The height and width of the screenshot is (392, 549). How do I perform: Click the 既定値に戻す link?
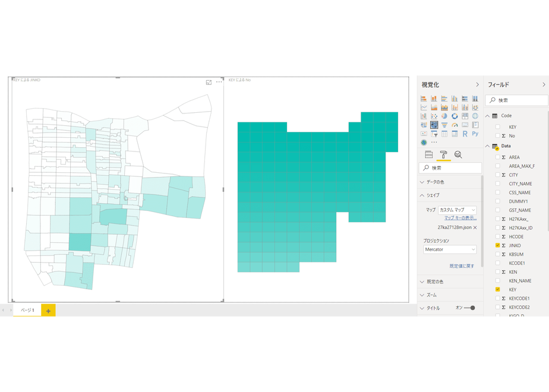point(462,266)
